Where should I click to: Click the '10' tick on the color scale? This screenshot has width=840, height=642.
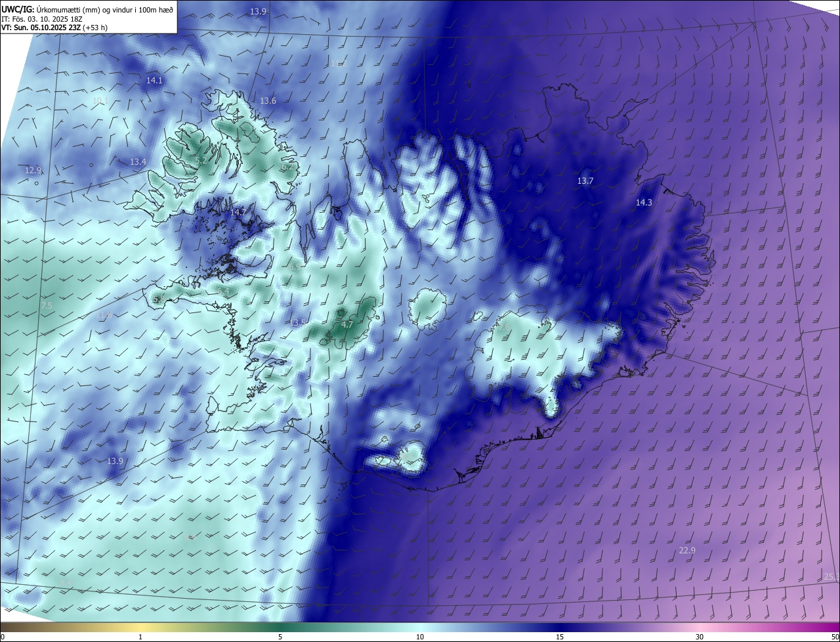click(x=420, y=637)
